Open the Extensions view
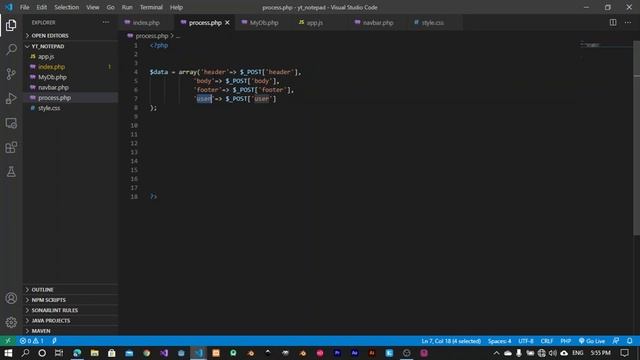Viewport: 640px width, 360px height. click(11, 147)
